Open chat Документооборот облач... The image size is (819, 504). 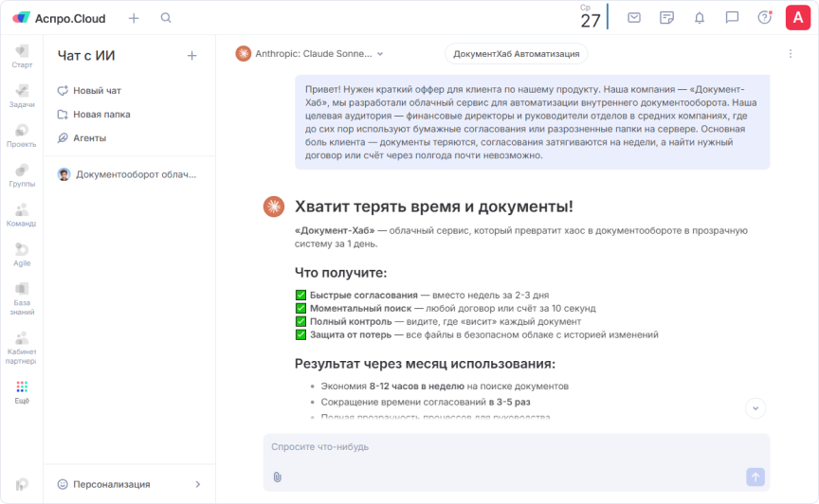[127, 174]
